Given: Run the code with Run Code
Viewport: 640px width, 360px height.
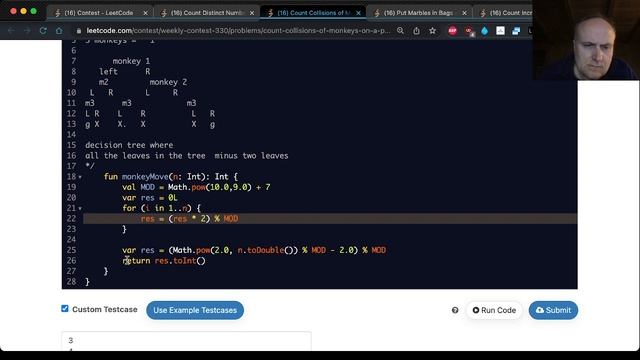Looking at the screenshot, I should click(494, 310).
